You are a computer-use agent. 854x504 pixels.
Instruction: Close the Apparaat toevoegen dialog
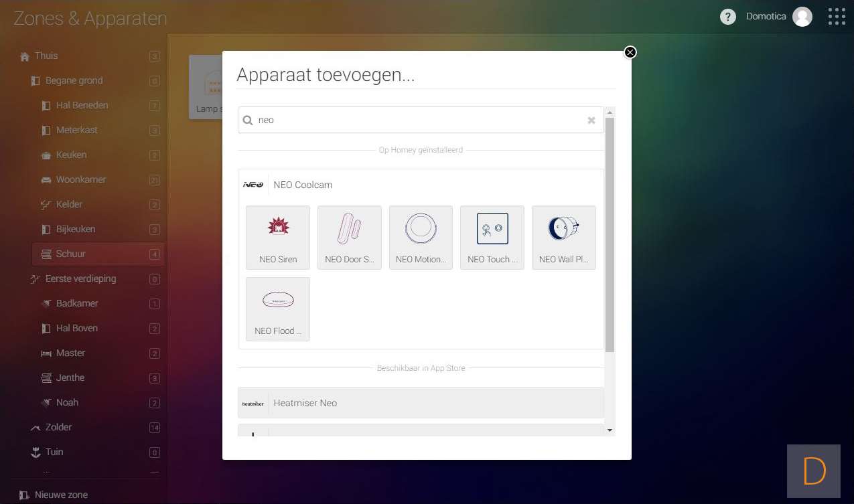[630, 52]
